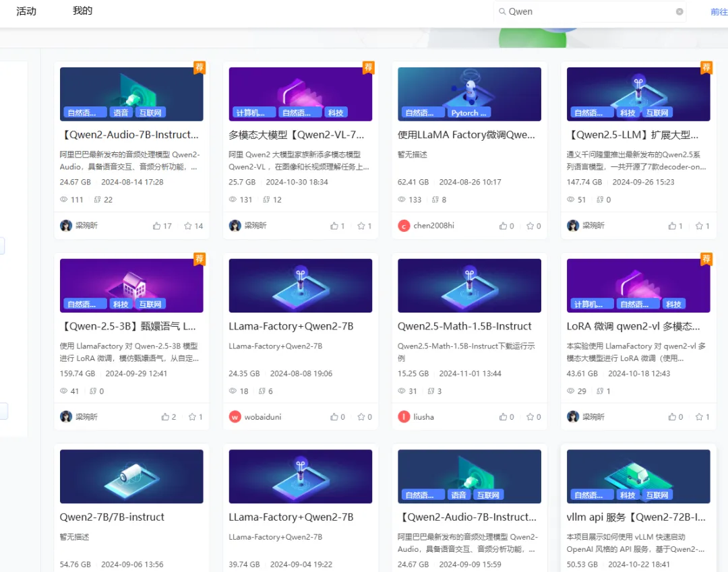Star the wobaiduni LLama-Factory+Qwen2-7B card
Screen dimensions: 728x572
[x=361, y=417]
